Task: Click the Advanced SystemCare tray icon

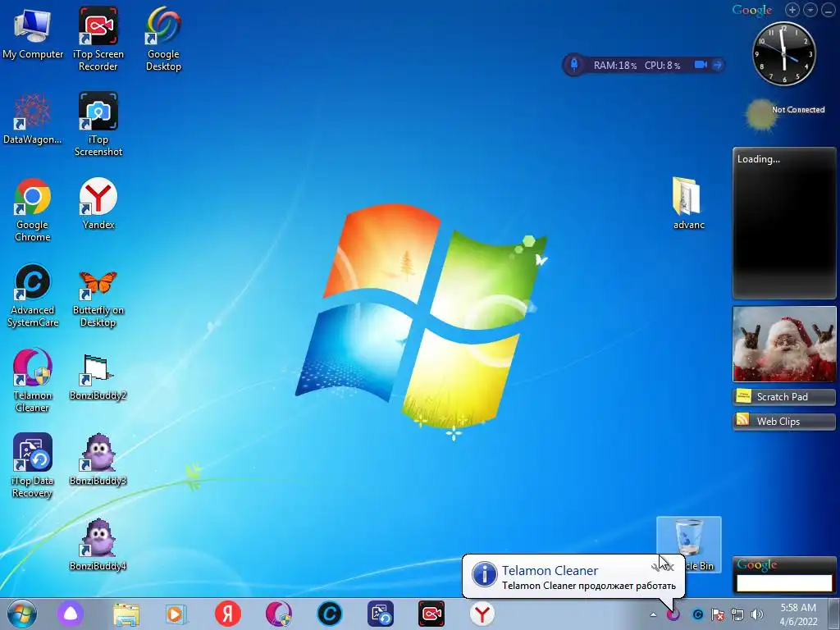Action: pos(697,614)
